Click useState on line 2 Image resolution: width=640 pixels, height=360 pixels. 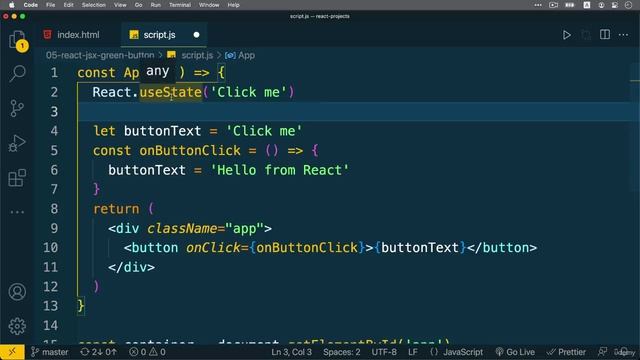(x=171, y=92)
